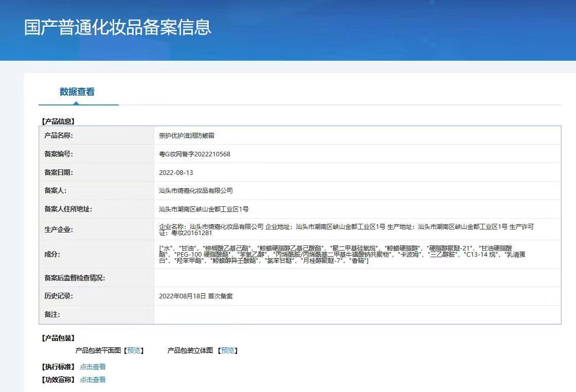Click the 生产企业: label

click(x=59, y=229)
